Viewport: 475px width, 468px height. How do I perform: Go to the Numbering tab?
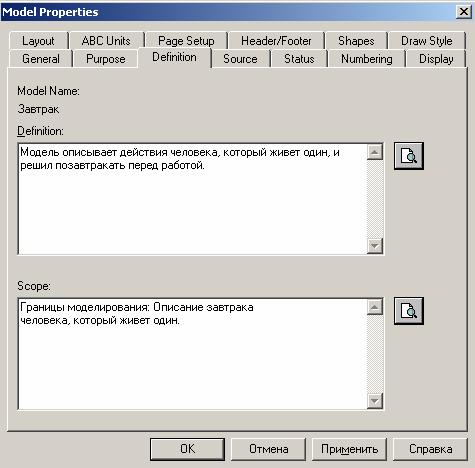point(367,59)
